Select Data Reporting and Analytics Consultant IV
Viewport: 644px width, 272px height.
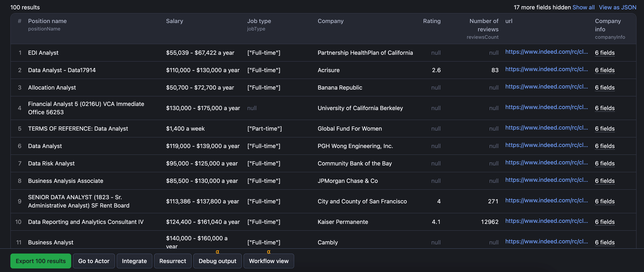click(x=86, y=222)
